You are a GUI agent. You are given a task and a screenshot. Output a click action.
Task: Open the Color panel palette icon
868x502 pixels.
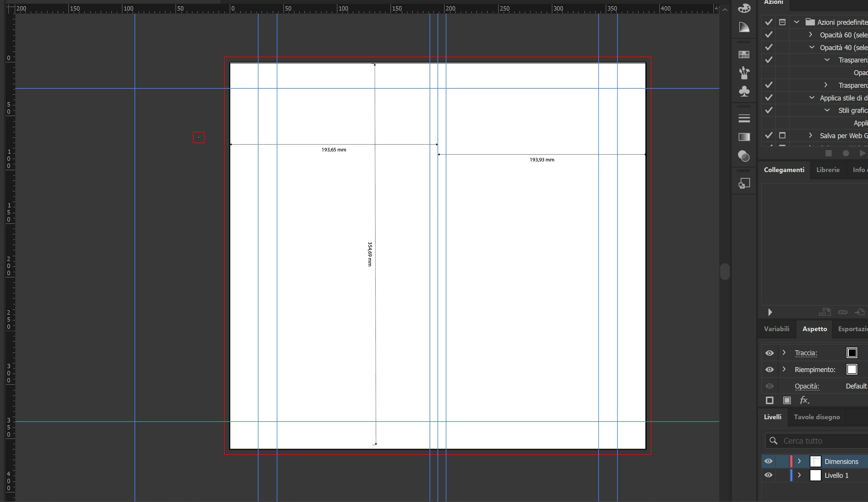click(744, 8)
